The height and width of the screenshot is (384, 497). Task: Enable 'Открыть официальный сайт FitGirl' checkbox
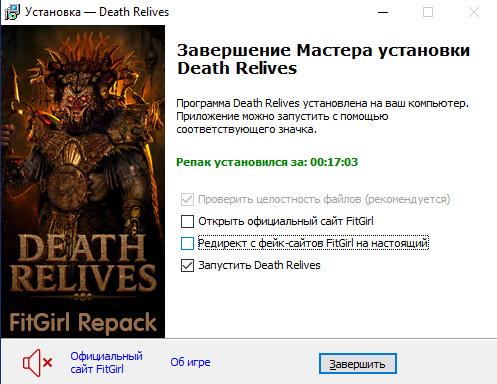point(187,221)
